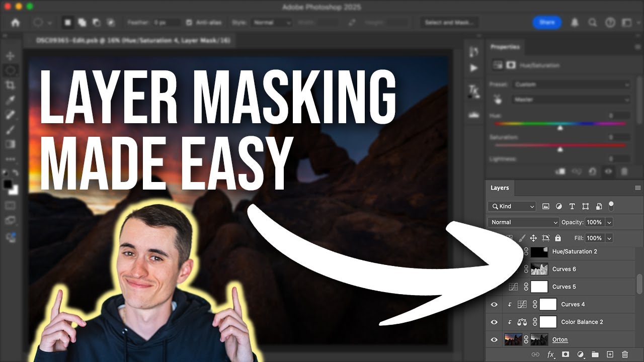The image size is (644, 362).
Task: Hide the Color Balance 2 layer
Action: click(494, 322)
